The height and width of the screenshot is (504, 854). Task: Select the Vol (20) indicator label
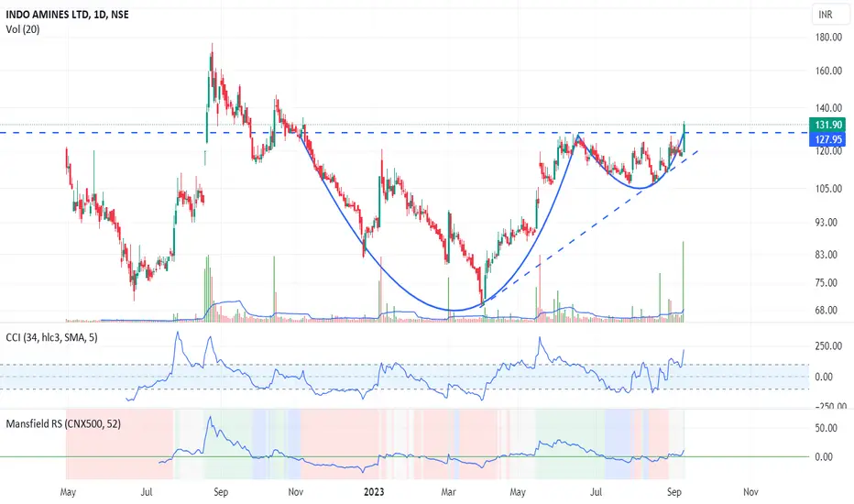tap(23, 29)
